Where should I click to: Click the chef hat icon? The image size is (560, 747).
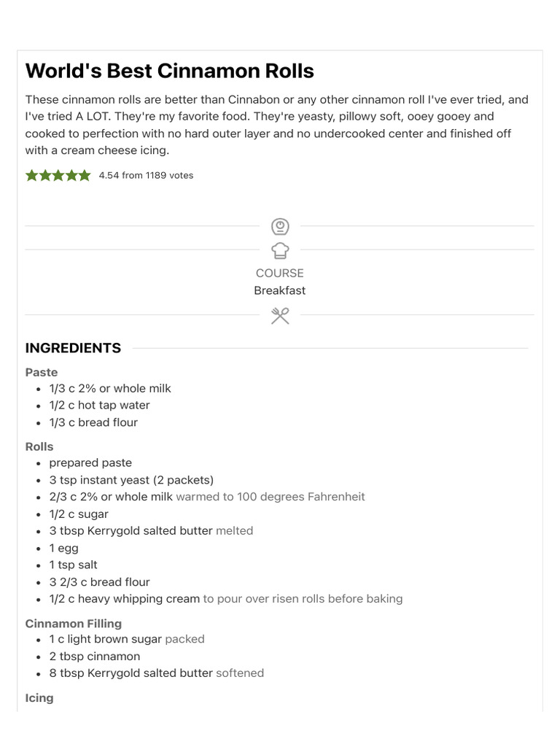pyautogui.click(x=280, y=250)
